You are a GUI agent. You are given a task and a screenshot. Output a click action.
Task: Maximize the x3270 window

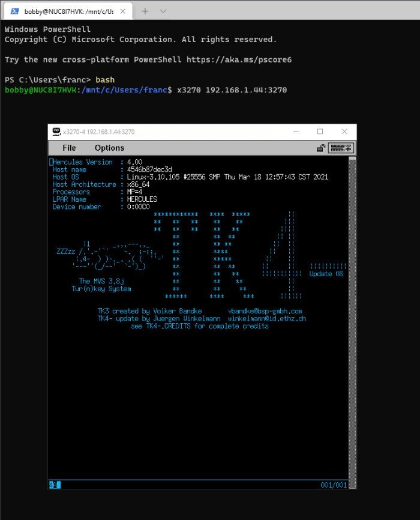point(320,132)
